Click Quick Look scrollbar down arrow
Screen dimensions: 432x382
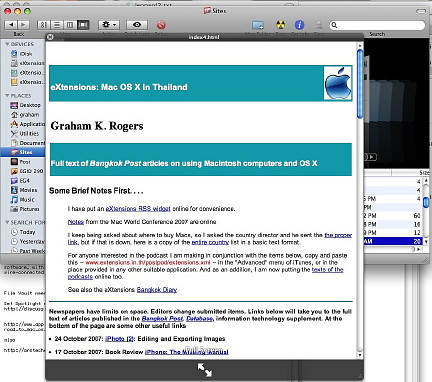pyautogui.click(x=360, y=355)
